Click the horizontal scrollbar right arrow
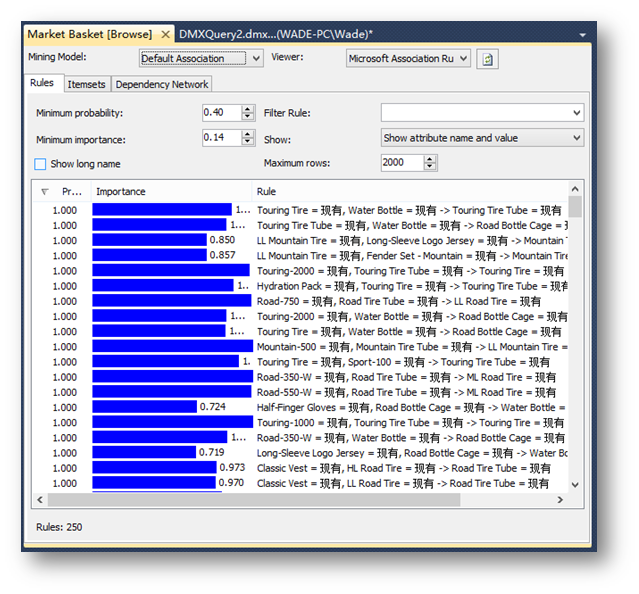This screenshot has width=639, height=594. pyautogui.click(x=560, y=499)
